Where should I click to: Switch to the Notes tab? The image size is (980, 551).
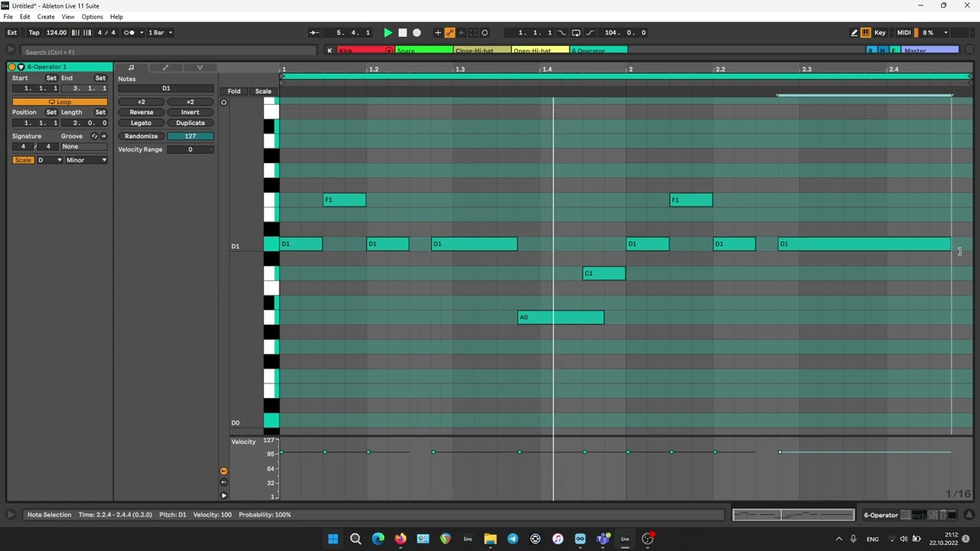[131, 67]
